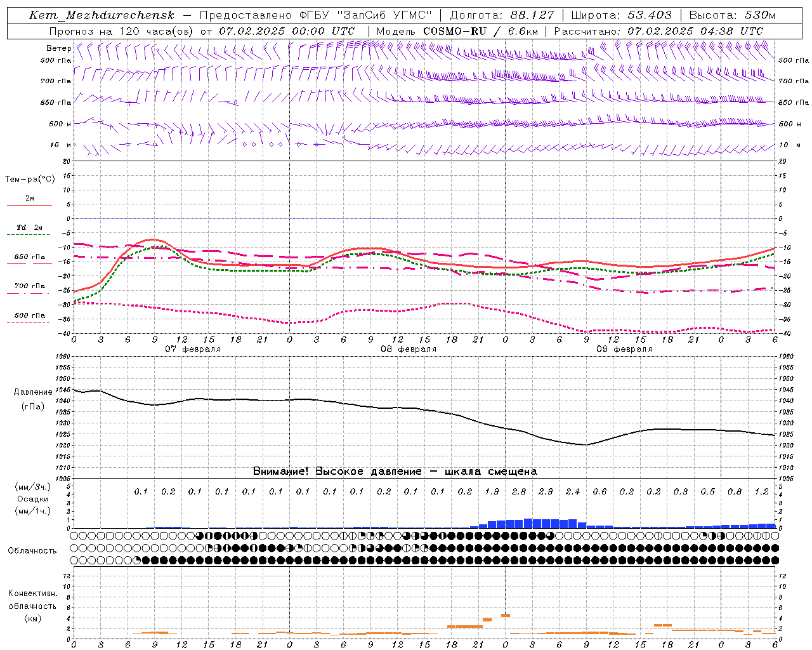812x650 pixels.
Task: Click the warning "Внимание! Высокое давление — шкала смещена"
Action: tap(395, 472)
